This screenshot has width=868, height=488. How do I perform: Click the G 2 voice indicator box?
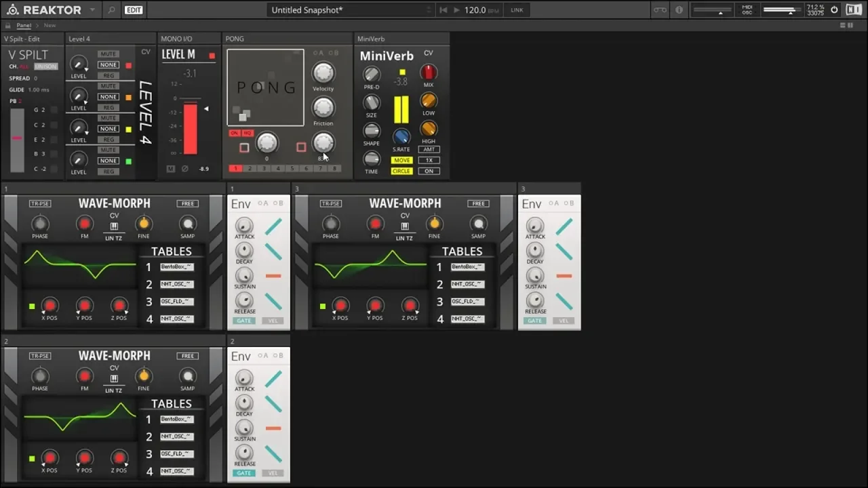coord(54,110)
